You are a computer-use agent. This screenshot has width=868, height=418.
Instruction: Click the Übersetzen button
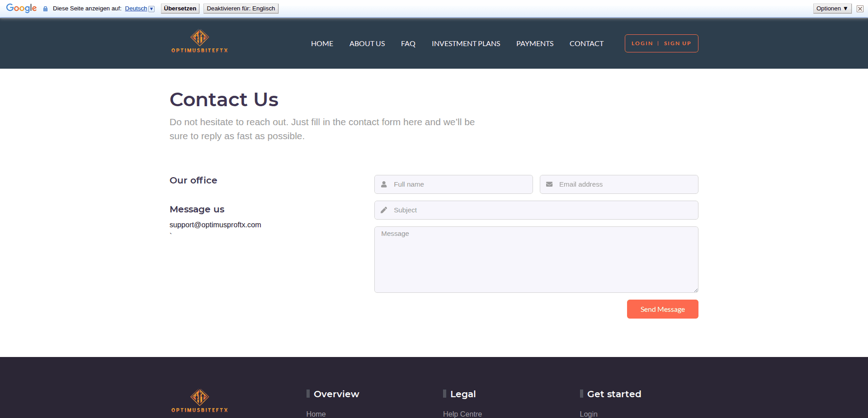(x=179, y=8)
